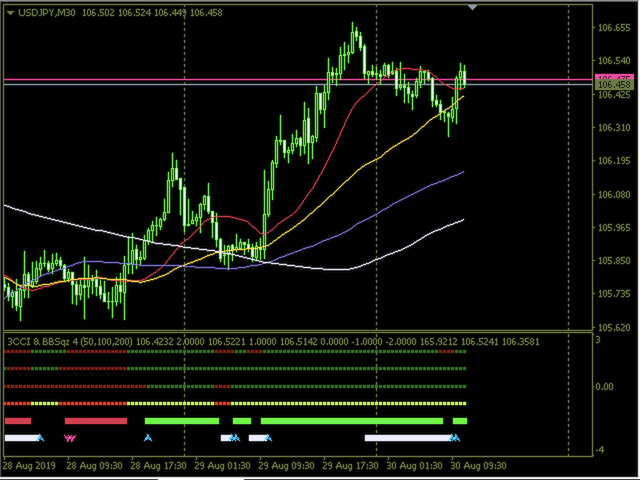
Task: Click the 105.965 price axis label
Action: point(614,227)
